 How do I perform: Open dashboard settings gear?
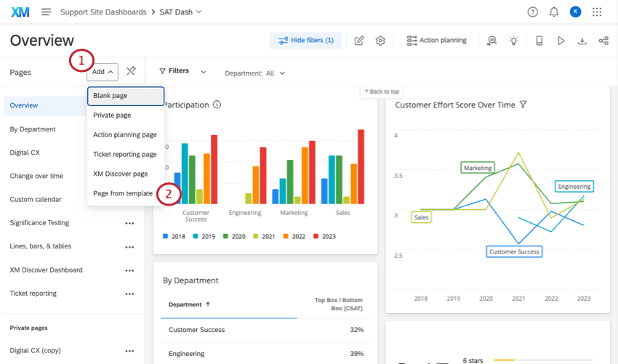tap(380, 41)
